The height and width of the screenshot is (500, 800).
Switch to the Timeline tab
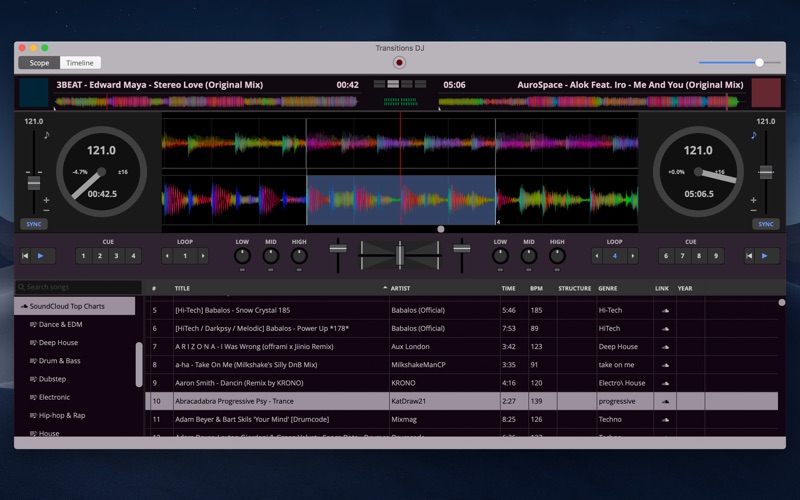(80, 63)
